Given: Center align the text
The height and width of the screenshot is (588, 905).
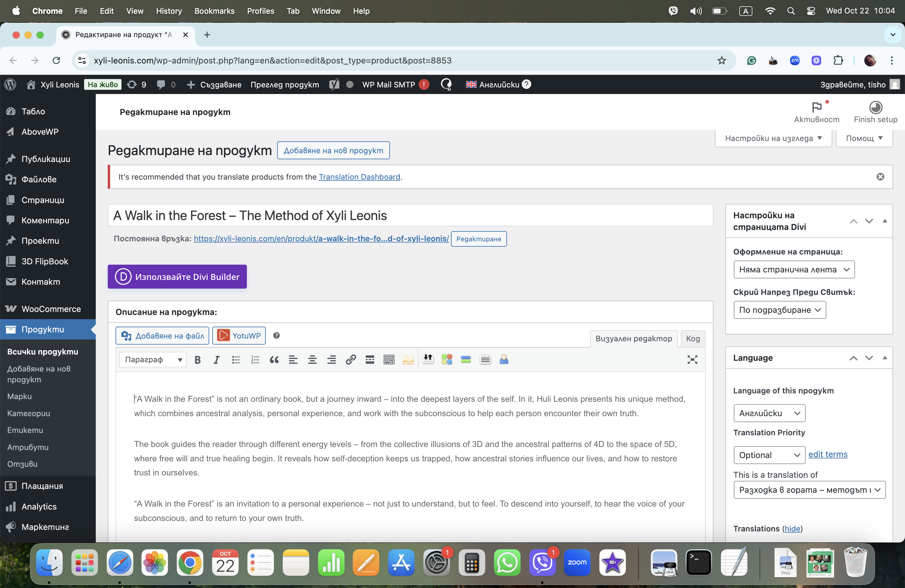Looking at the screenshot, I should (x=312, y=360).
